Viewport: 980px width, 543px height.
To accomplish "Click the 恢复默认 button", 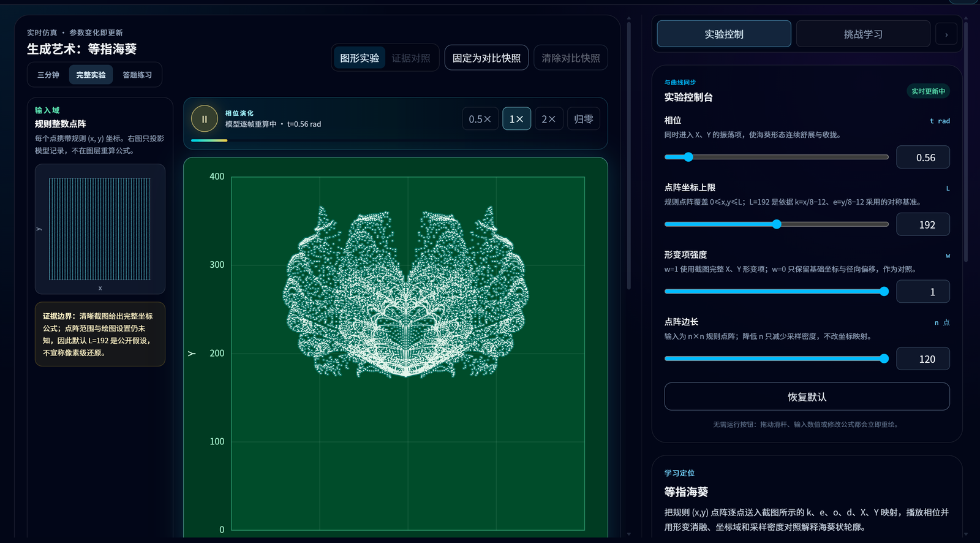I will (x=807, y=397).
